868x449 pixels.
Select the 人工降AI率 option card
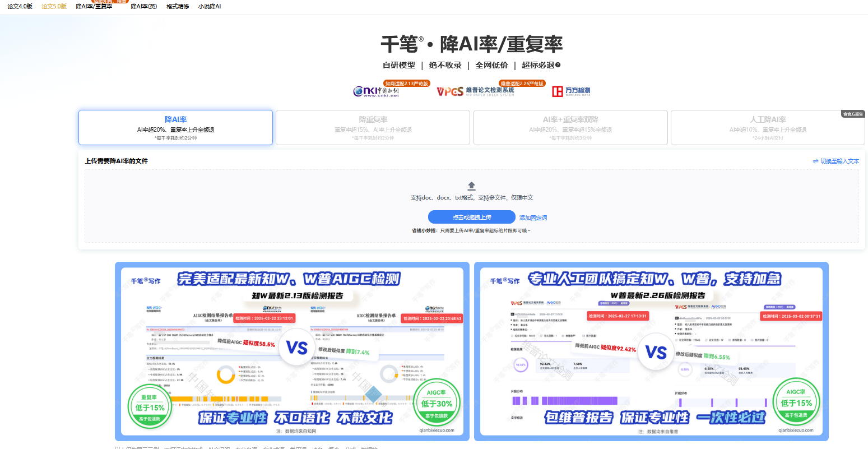click(x=768, y=128)
